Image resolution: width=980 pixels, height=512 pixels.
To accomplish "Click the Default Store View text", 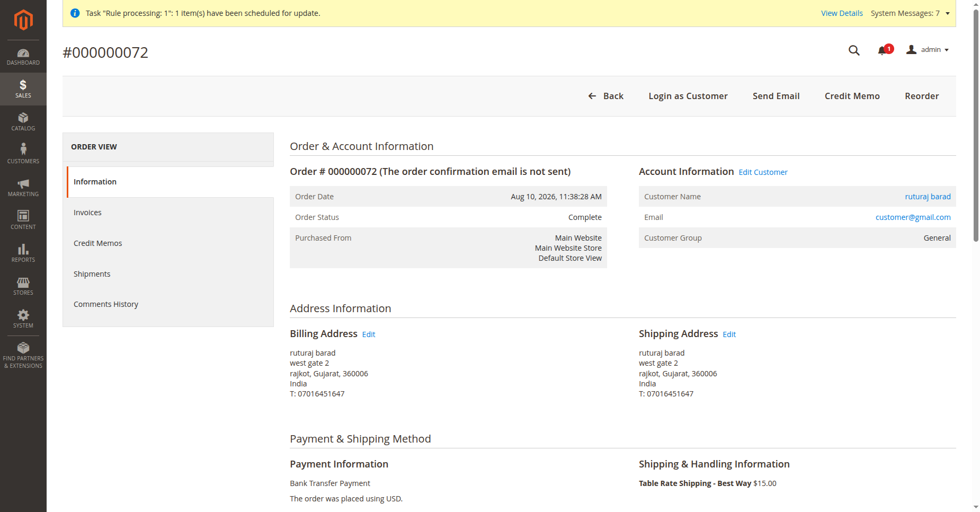I will pyautogui.click(x=570, y=258).
